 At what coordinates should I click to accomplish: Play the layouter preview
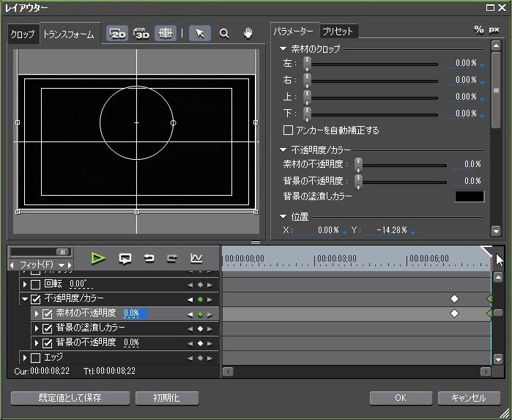pyautogui.click(x=97, y=258)
